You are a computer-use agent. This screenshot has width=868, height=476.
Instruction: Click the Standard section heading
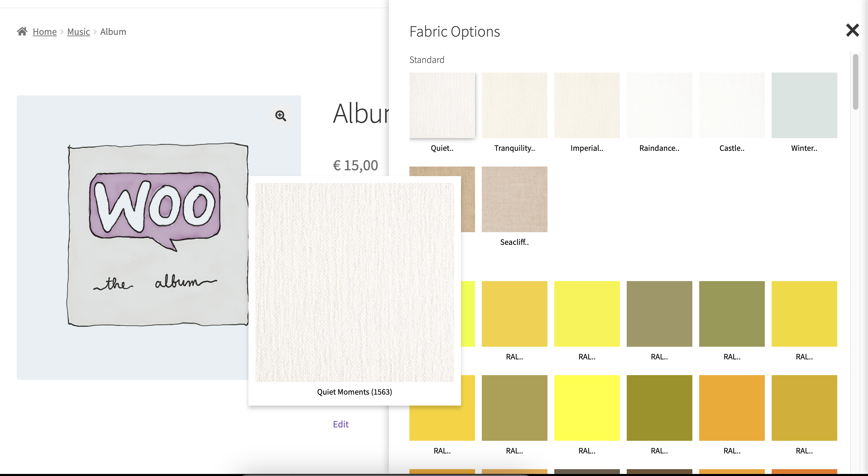427,59
